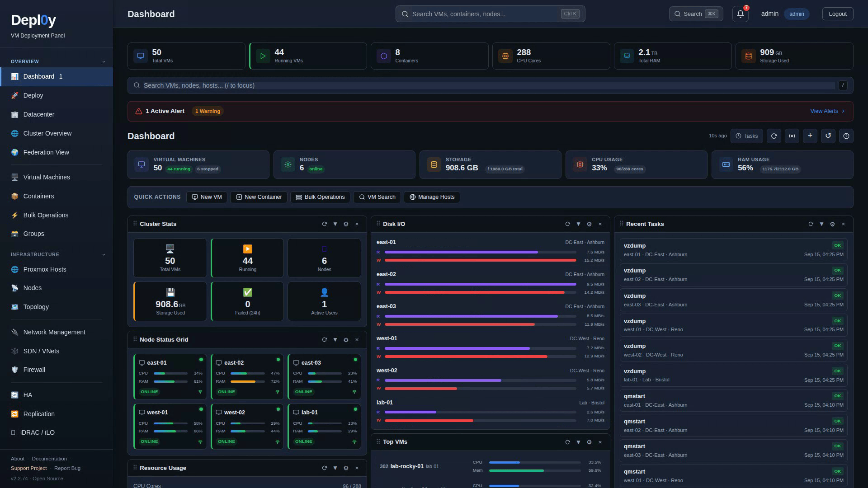Click the live broadcast icon in dashboard toolbar
868x488 pixels.
[x=792, y=136]
